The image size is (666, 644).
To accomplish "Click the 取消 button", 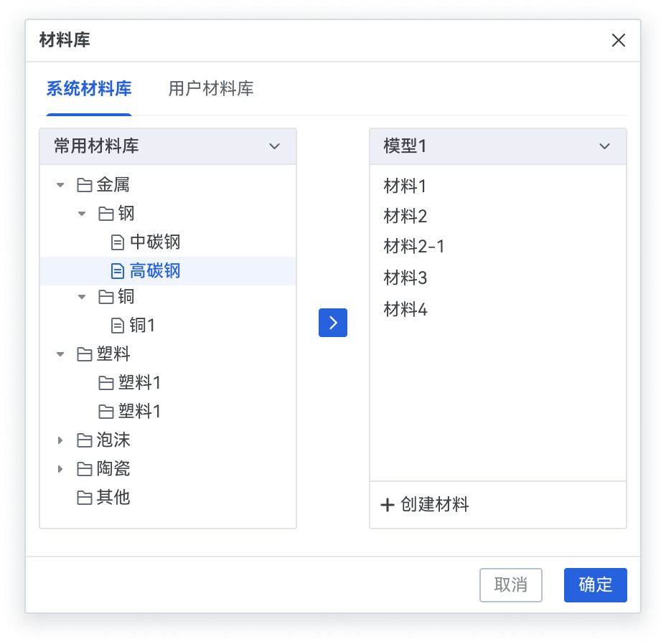I will coord(511,585).
